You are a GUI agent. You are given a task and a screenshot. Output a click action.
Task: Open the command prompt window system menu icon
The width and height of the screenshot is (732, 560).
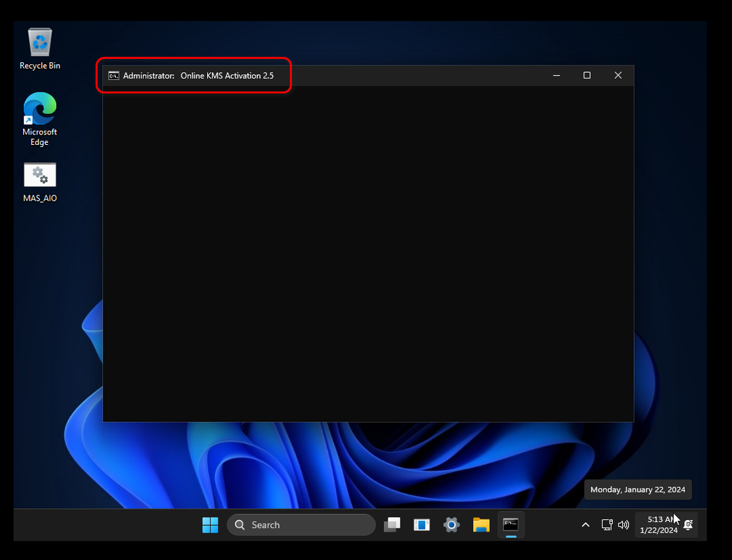click(x=114, y=76)
